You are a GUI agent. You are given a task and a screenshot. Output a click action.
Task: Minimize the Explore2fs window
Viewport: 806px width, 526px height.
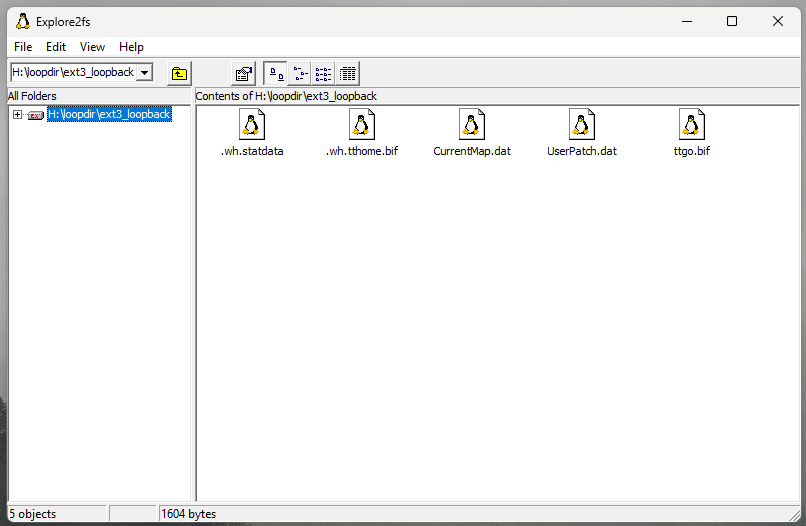pyautogui.click(x=687, y=22)
